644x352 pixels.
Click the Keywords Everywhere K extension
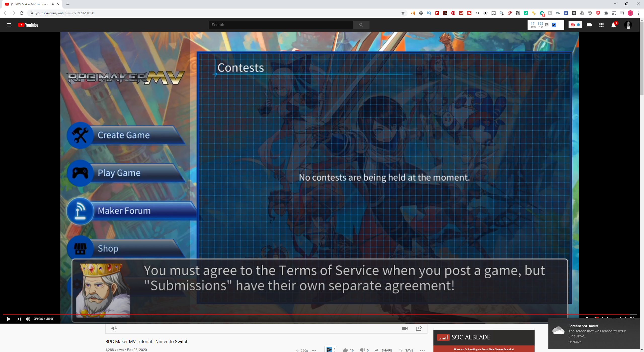526,13
